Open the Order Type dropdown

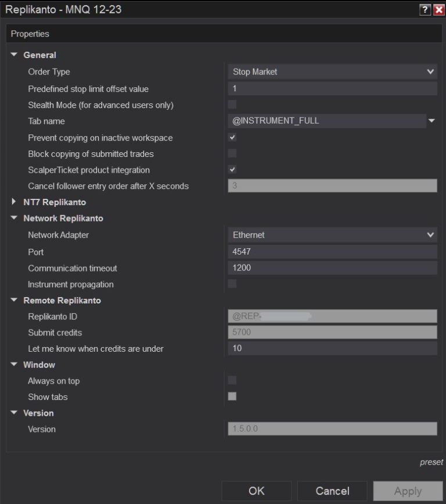pyautogui.click(x=332, y=72)
